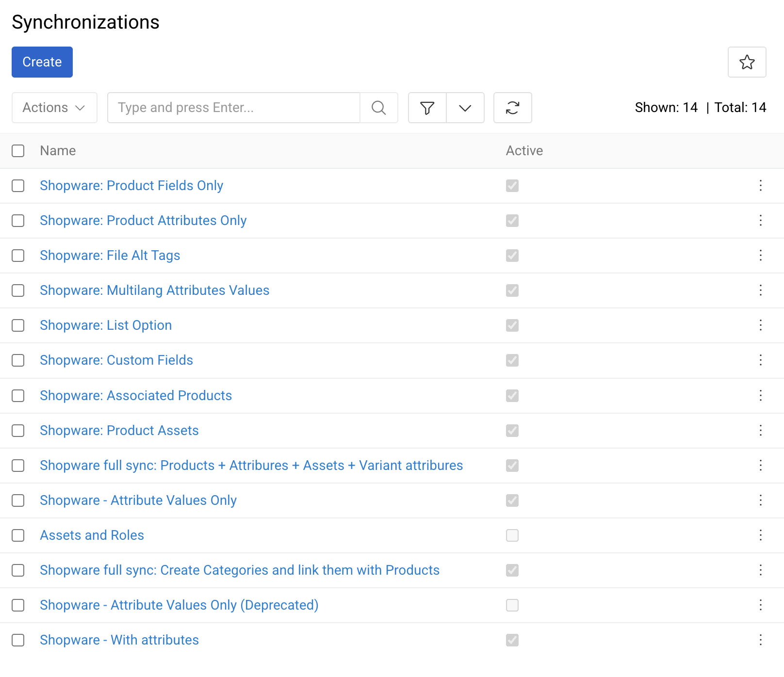
Task: Select the Multilang Attributes Values row checkbox
Action: pyautogui.click(x=18, y=290)
